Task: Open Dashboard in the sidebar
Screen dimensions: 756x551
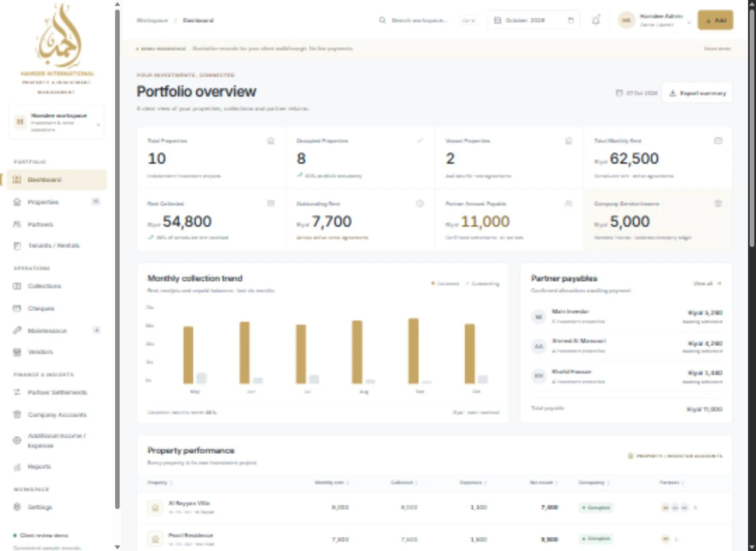Action: pos(56,180)
